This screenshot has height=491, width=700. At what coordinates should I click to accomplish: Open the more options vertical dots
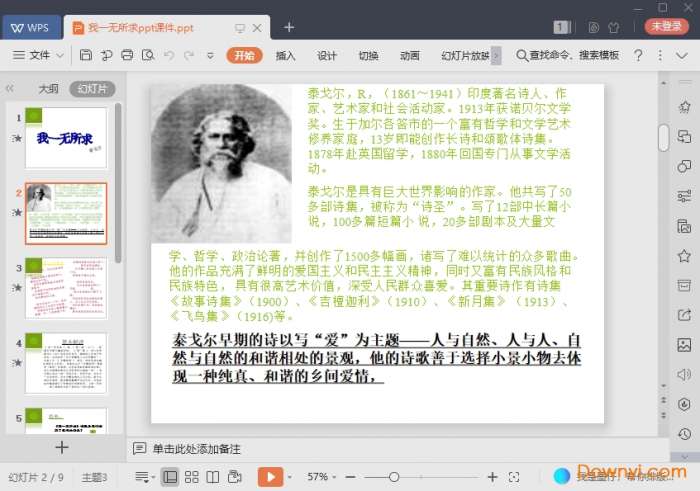660,55
